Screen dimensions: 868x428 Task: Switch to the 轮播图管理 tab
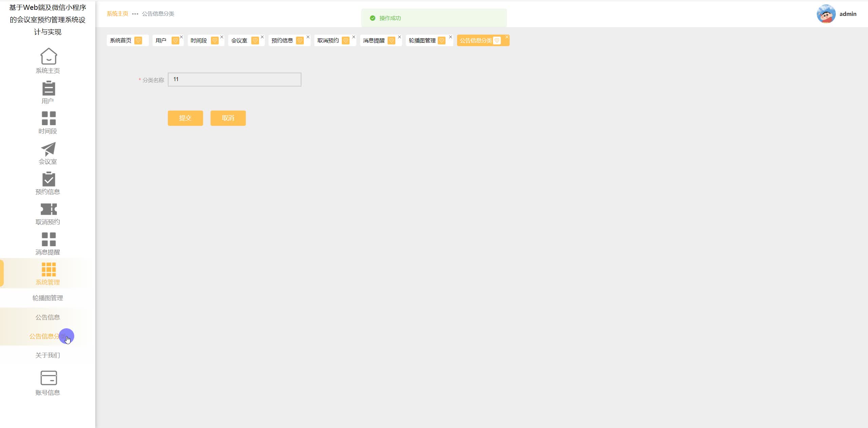(x=422, y=41)
